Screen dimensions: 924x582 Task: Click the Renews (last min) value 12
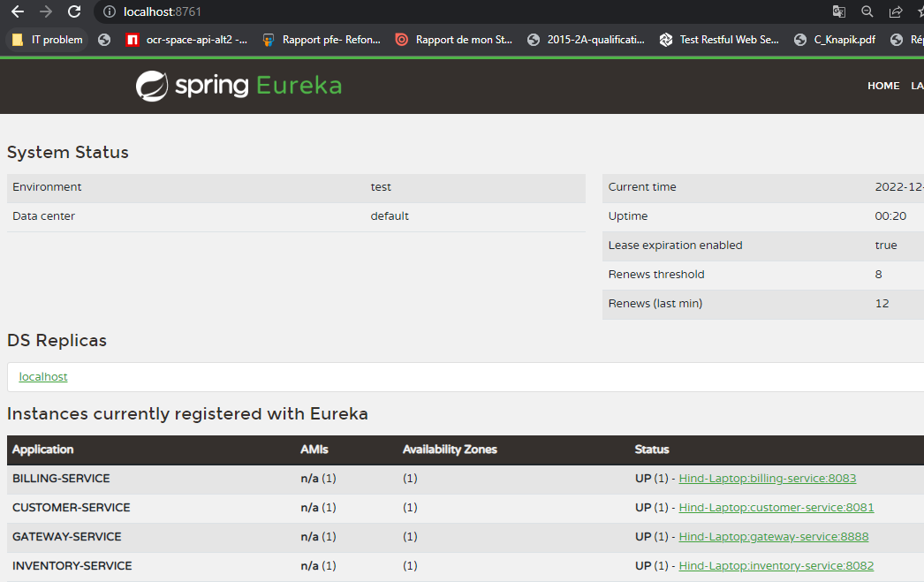coord(882,304)
